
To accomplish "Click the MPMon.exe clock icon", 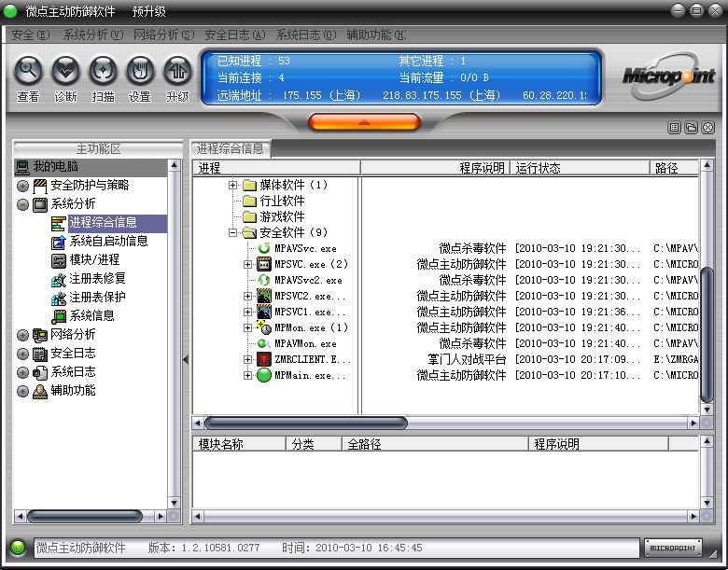I will click(x=264, y=327).
